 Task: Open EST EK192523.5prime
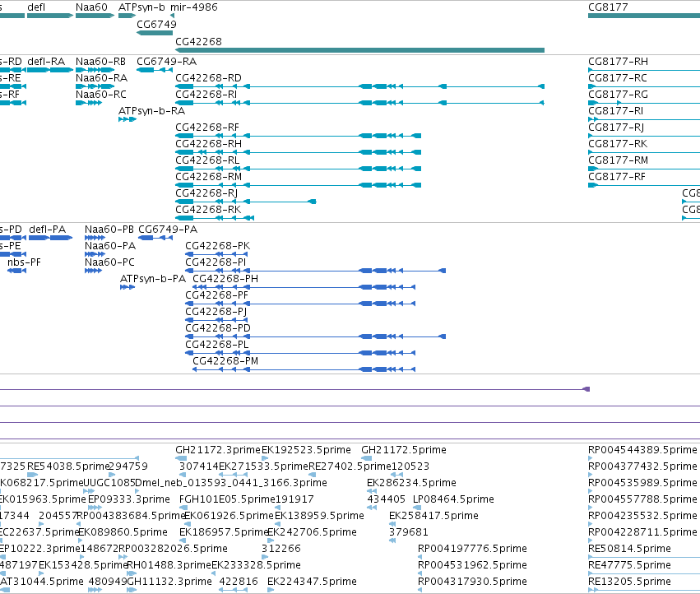tap(265, 458)
